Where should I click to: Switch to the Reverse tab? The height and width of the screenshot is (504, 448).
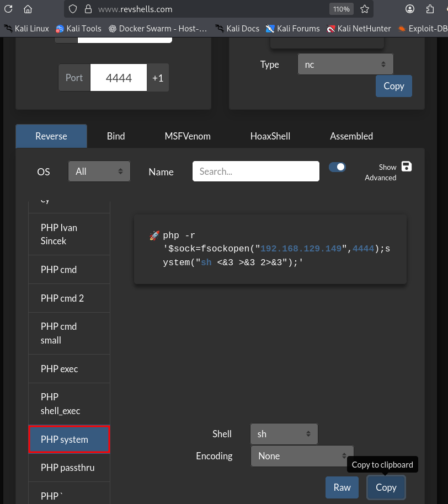51,136
